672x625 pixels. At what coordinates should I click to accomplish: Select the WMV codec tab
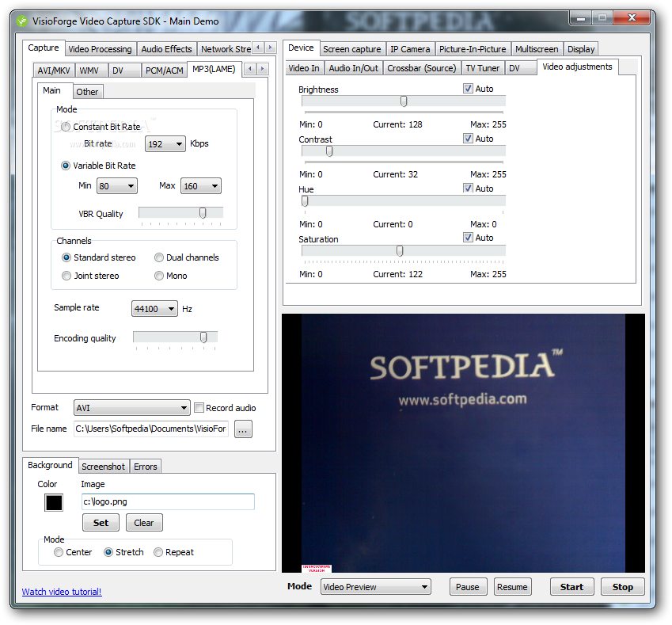[89, 71]
